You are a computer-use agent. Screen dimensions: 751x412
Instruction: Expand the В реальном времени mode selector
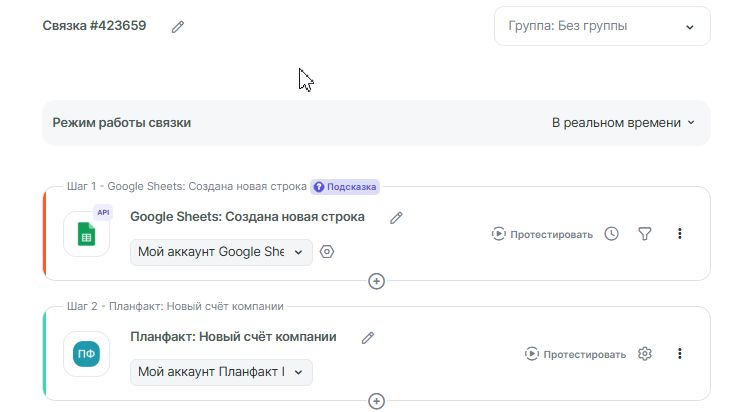[x=622, y=123]
